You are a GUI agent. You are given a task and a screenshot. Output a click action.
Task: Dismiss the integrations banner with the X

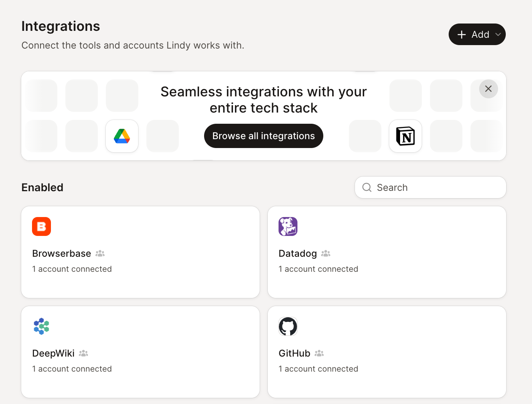tap(488, 89)
